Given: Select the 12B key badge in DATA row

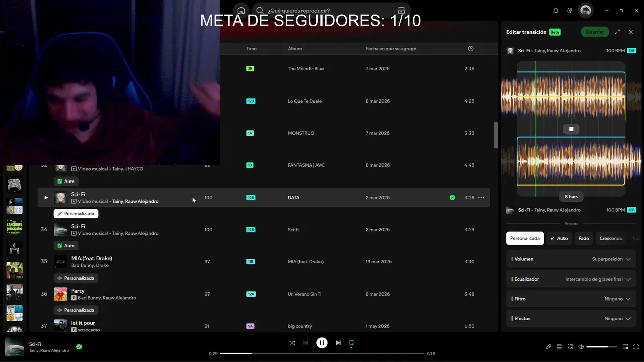Looking at the screenshot, I should 251,198.
